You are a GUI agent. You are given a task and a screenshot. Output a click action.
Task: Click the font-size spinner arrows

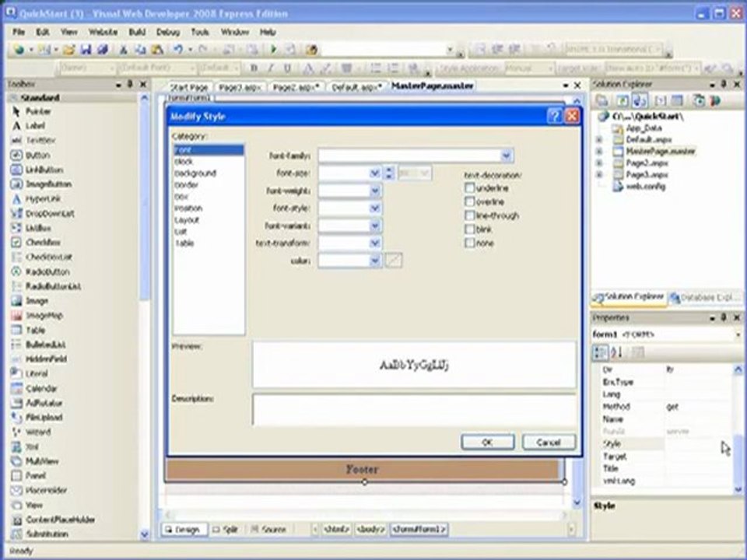[x=389, y=173]
